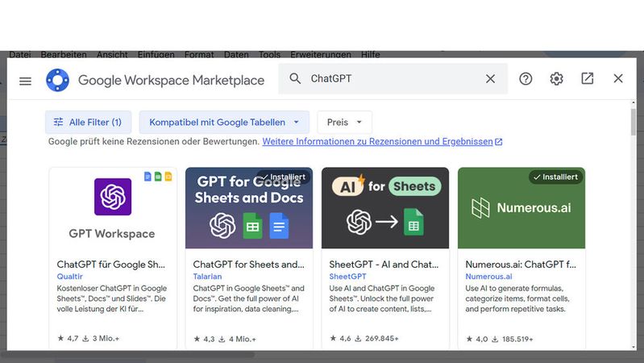Click the sheet's horizontal scrollbar at bottom
This screenshot has height=363, width=644.
point(127,354)
